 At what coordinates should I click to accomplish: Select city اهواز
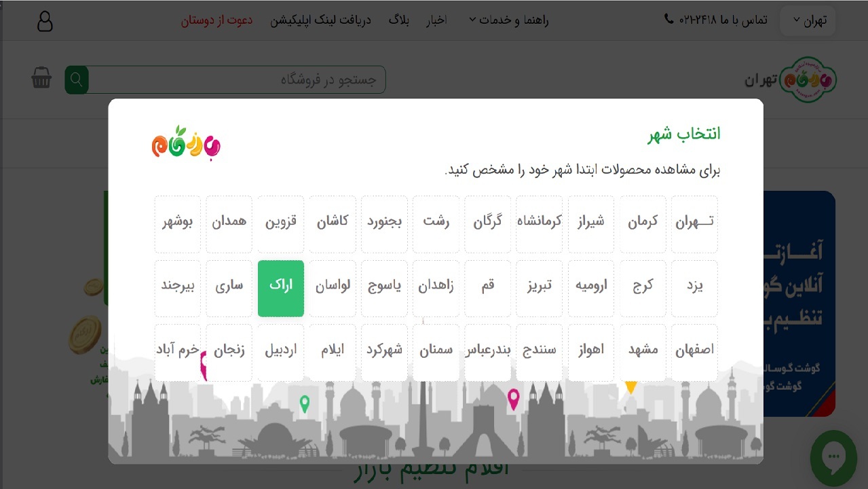(x=591, y=352)
